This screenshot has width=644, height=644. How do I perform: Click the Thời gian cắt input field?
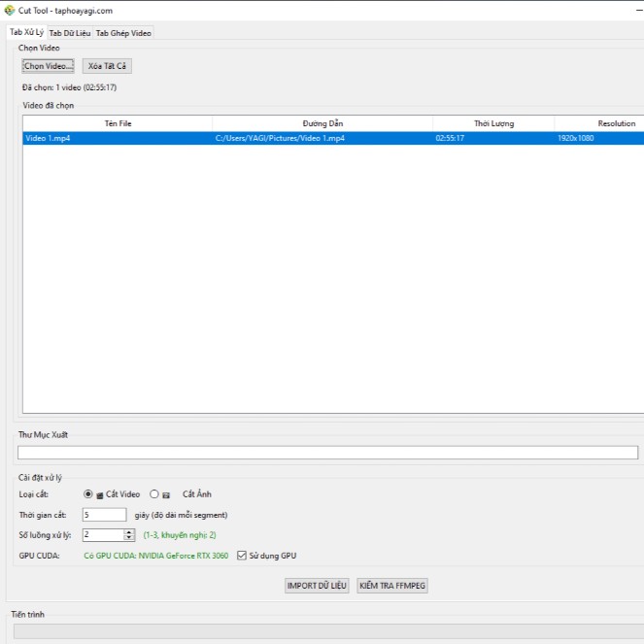point(104,515)
